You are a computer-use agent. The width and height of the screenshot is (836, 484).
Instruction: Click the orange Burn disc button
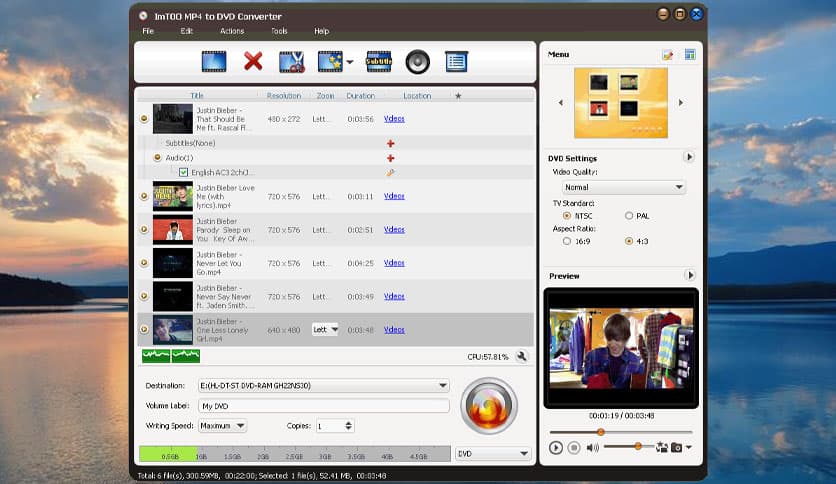489,406
